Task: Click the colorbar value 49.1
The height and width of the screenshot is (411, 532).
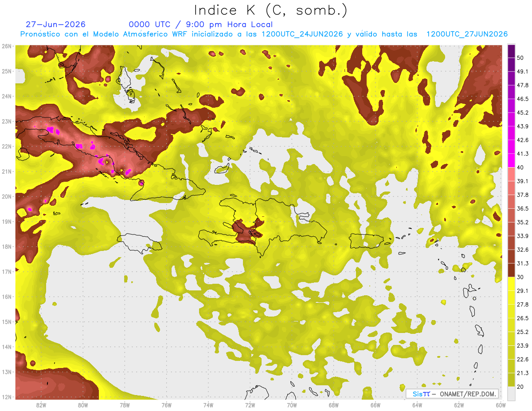Action: pos(523,71)
